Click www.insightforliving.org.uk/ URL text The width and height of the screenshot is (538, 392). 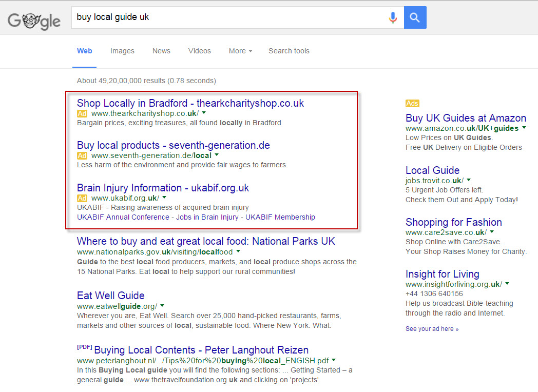[454, 284]
